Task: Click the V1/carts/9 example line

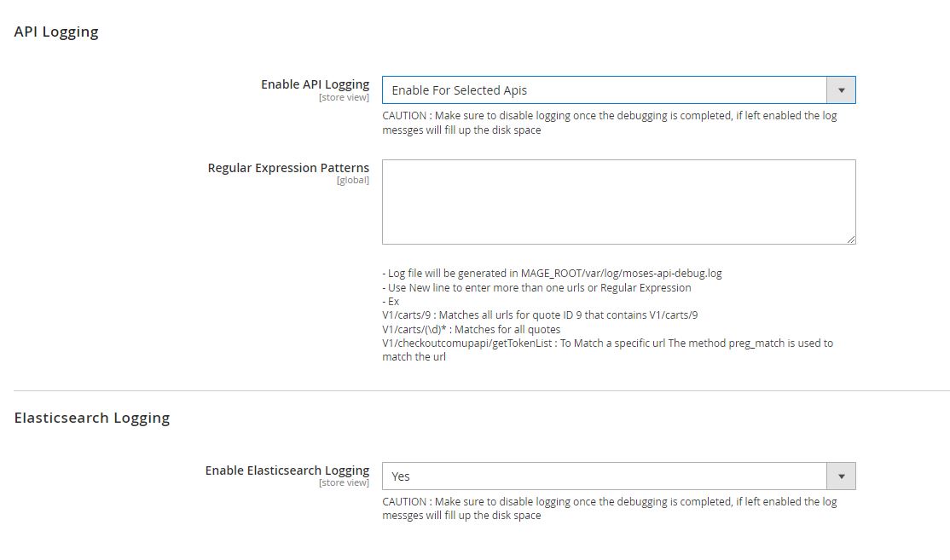Action: pyautogui.click(x=539, y=315)
